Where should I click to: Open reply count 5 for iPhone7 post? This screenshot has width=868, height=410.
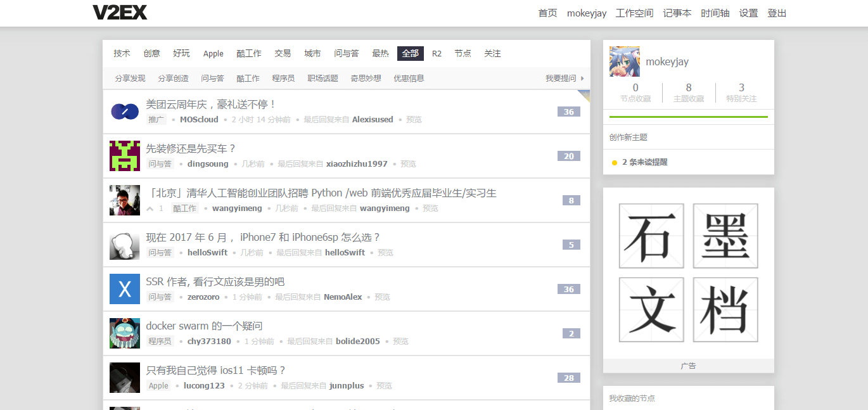click(x=571, y=245)
